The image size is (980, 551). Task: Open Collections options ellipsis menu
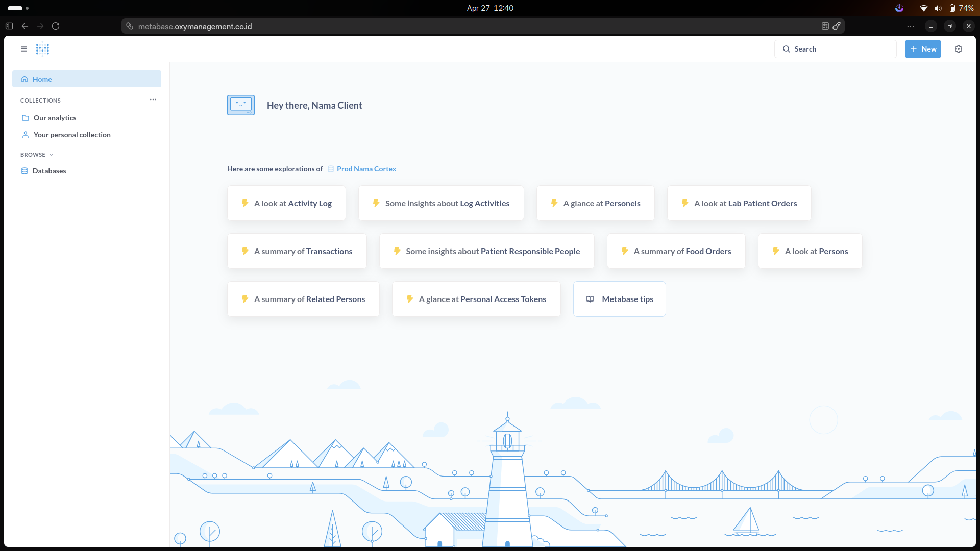[x=153, y=99]
